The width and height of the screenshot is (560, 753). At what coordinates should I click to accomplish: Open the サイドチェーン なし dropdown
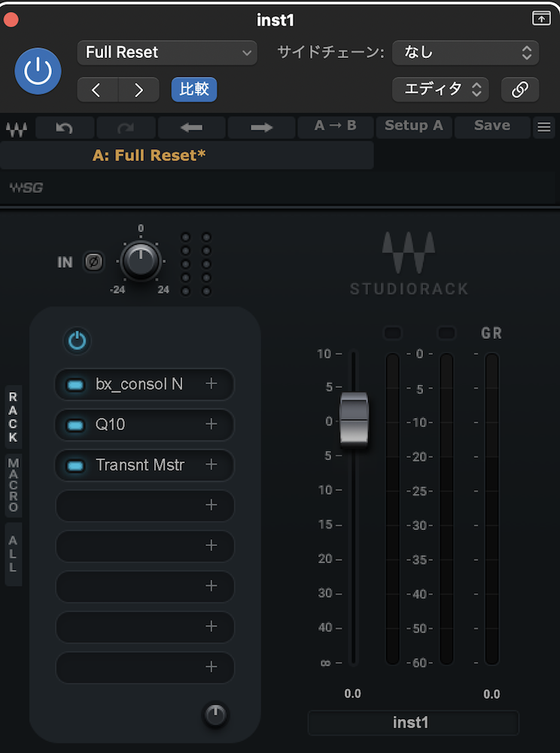tap(465, 53)
